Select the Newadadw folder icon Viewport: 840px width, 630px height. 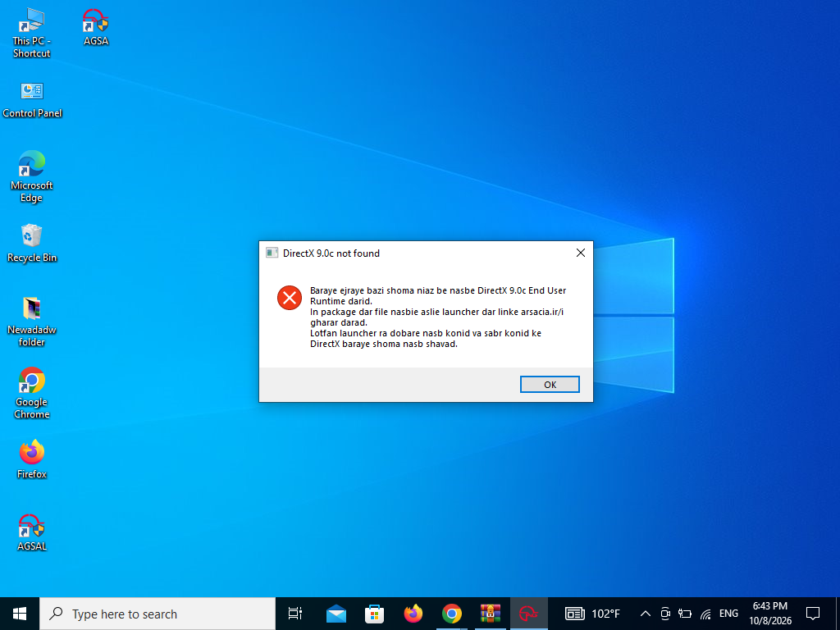[x=32, y=322]
